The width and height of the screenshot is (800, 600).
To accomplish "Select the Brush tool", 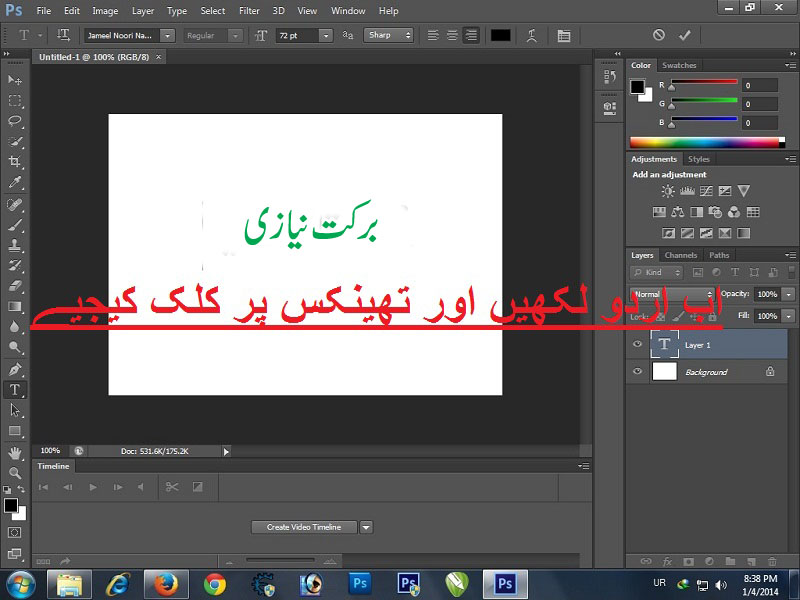I will pos(15,225).
